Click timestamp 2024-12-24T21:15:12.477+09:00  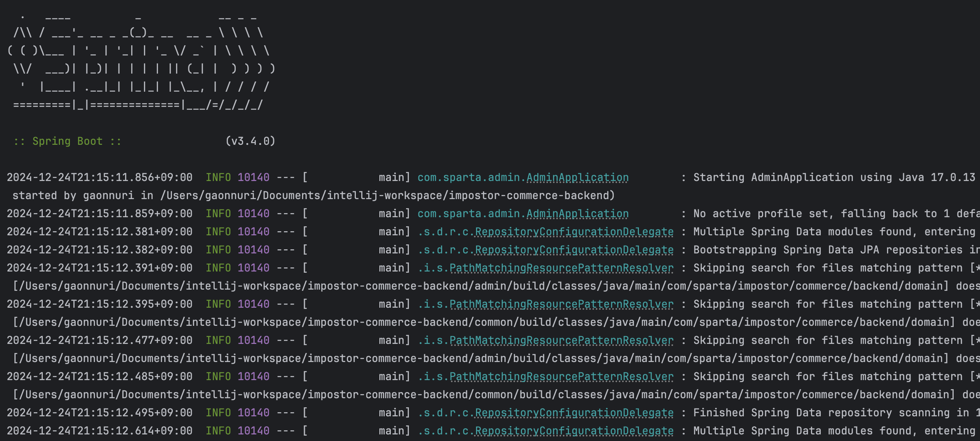[x=100, y=340]
